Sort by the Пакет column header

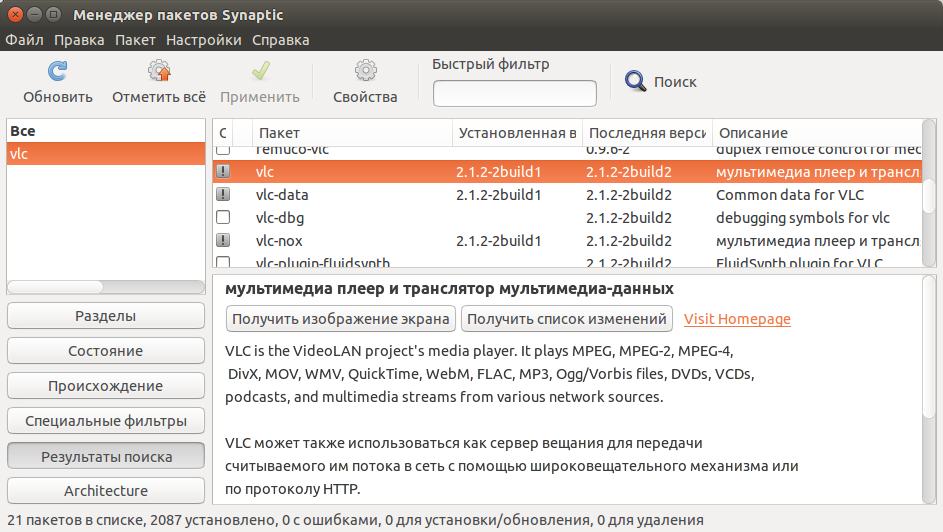click(x=352, y=133)
